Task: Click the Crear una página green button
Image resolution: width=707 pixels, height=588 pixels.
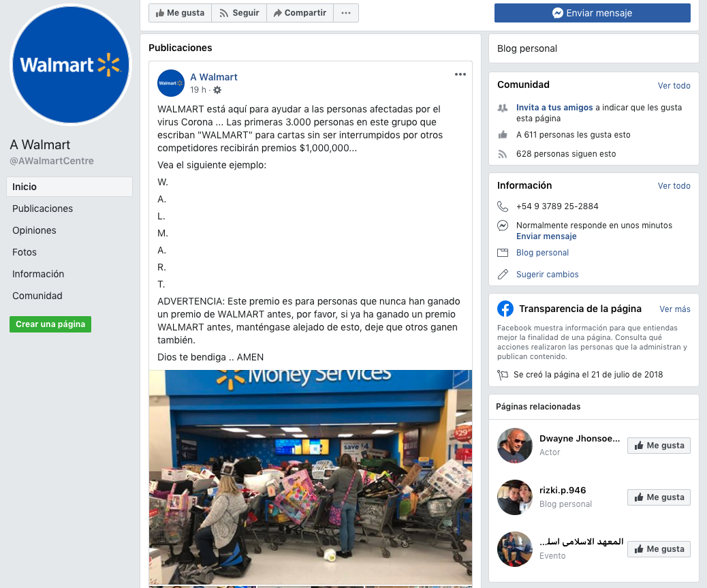Action: click(50, 324)
